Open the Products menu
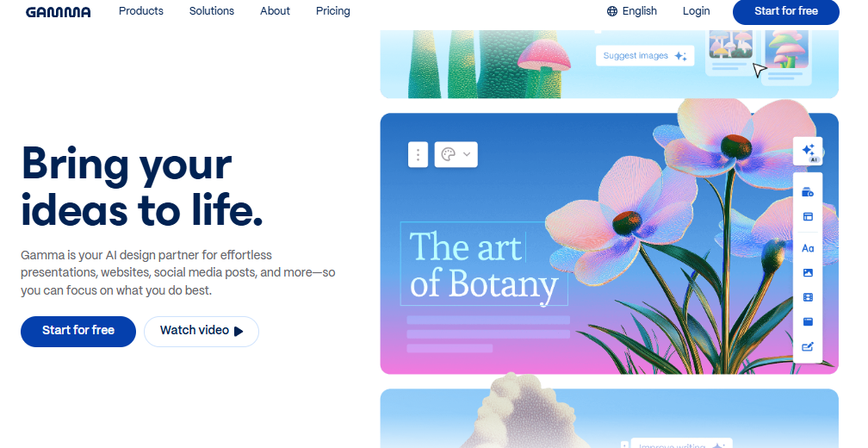 tap(141, 11)
